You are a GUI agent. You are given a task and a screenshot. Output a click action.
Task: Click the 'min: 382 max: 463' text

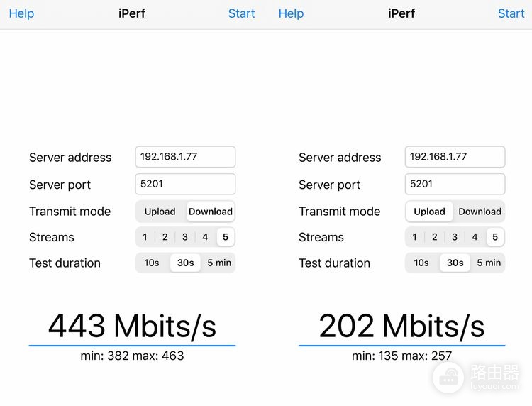(x=132, y=356)
